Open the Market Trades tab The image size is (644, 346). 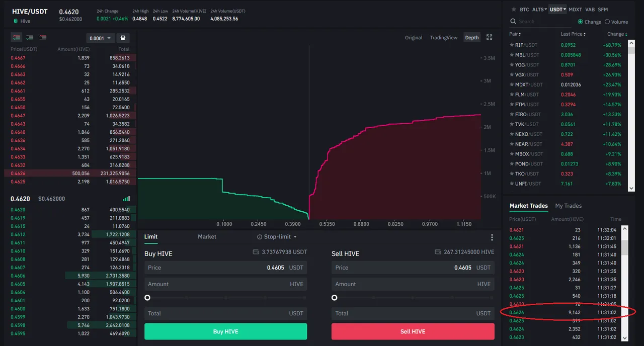click(528, 206)
